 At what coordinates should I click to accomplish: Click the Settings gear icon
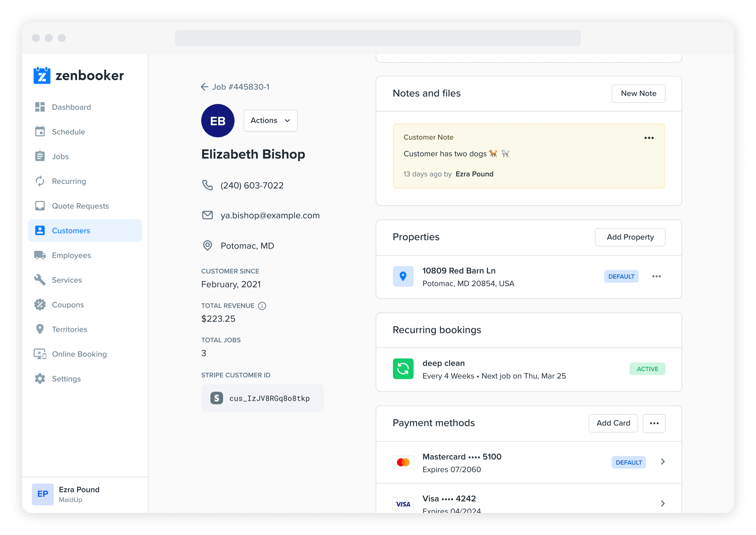pyautogui.click(x=40, y=379)
